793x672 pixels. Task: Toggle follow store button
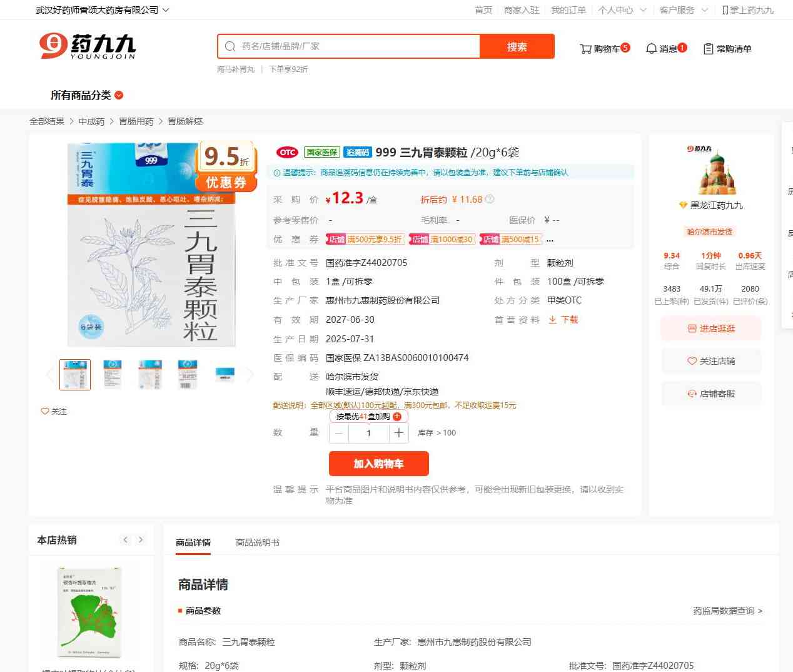(711, 361)
